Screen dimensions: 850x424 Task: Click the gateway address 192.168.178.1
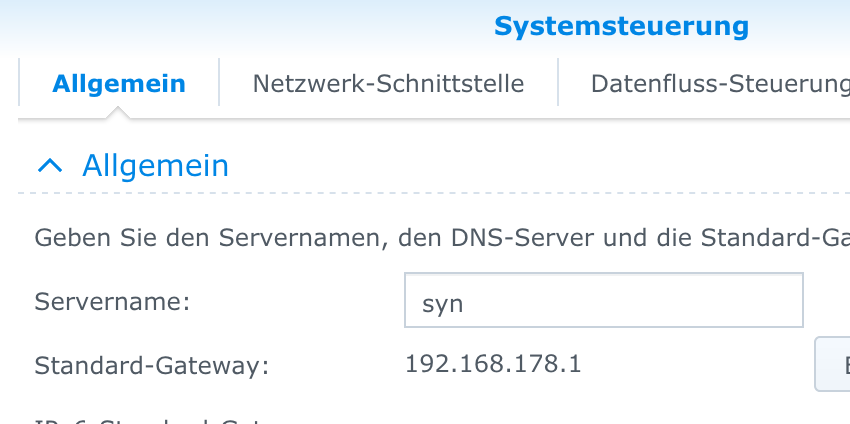point(493,364)
